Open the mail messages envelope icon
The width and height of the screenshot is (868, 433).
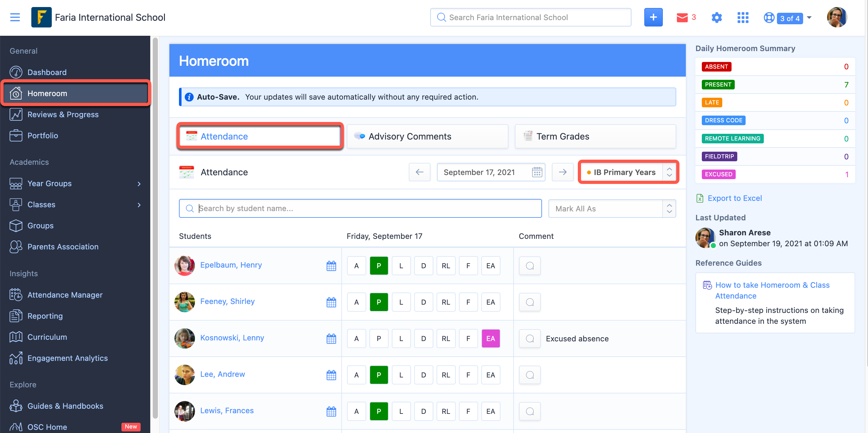(x=682, y=18)
